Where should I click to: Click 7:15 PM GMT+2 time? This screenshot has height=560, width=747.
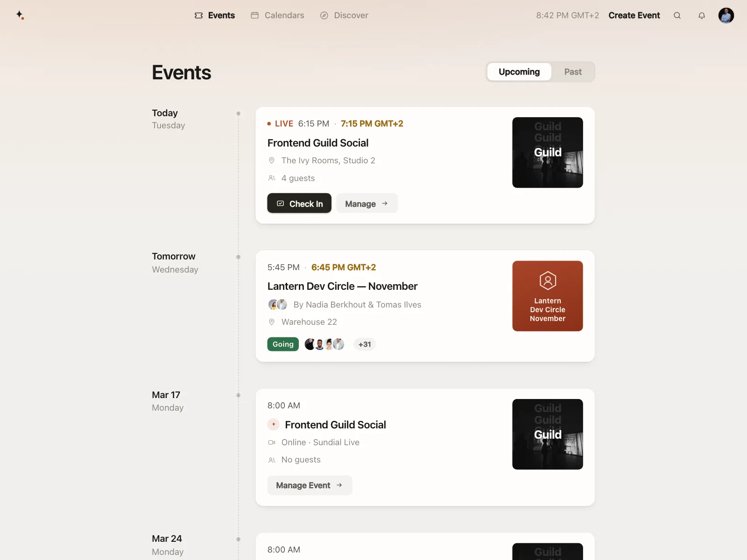[372, 124]
